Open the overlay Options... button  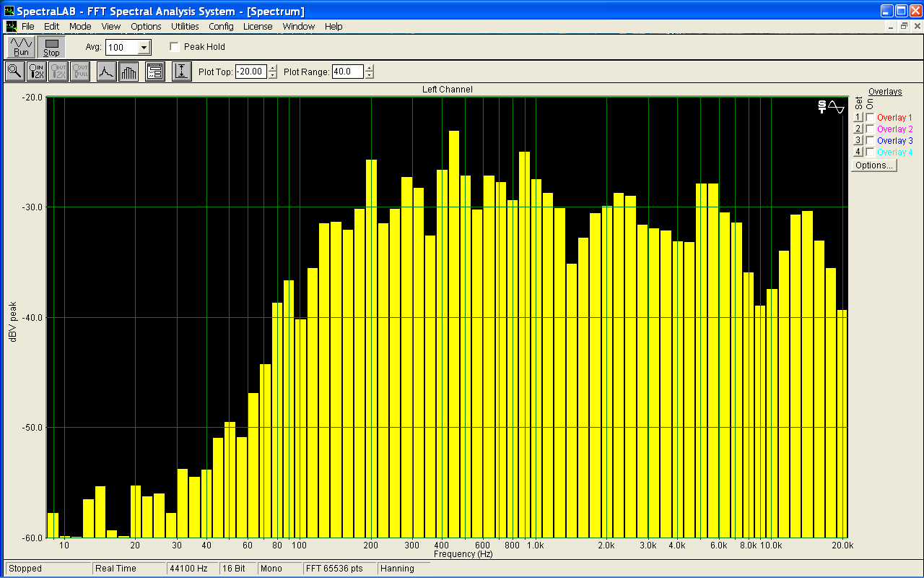(x=874, y=165)
